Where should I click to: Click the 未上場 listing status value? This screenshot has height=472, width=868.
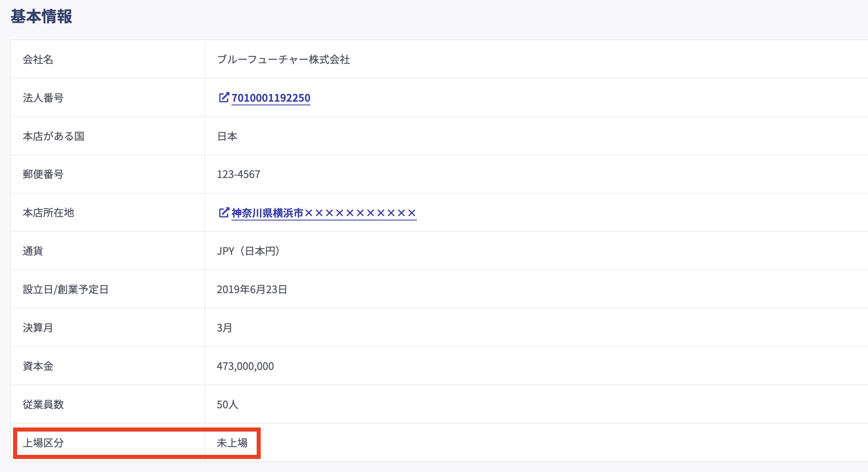(232, 443)
